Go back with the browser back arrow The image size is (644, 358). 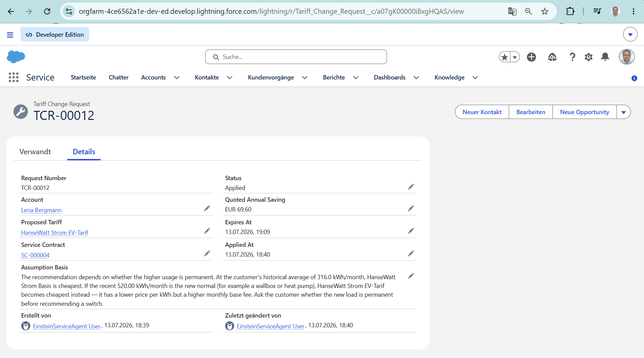pyautogui.click(x=11, y=11)
